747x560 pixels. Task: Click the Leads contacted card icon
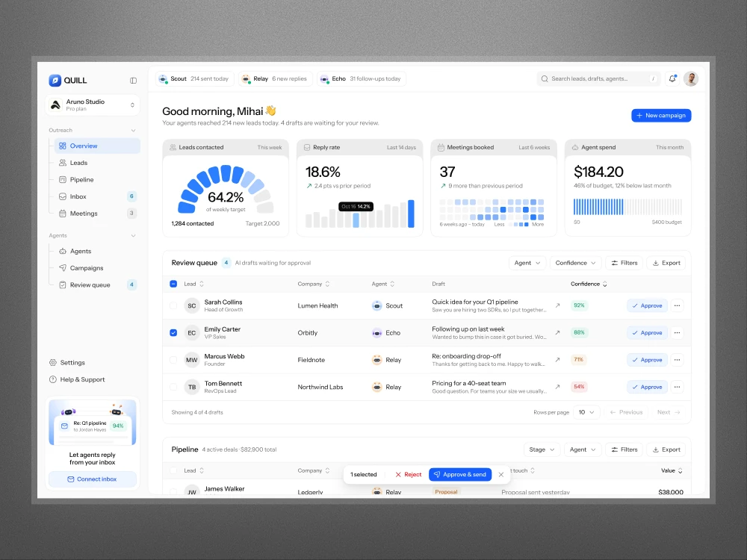click(x=173, y=148)
